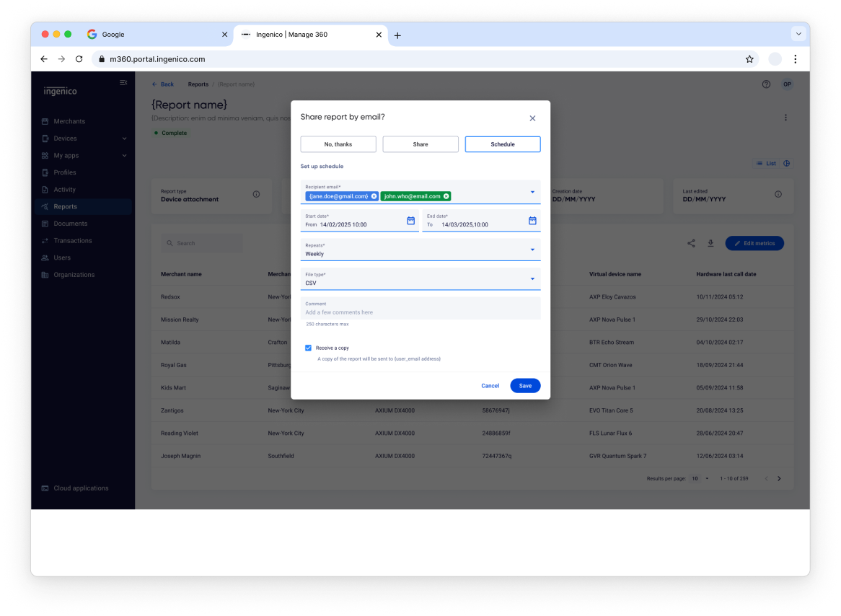This screenshot has height=616, width=841.
Task: Open the File type CSV dropdown
Action: click(532, 279)
